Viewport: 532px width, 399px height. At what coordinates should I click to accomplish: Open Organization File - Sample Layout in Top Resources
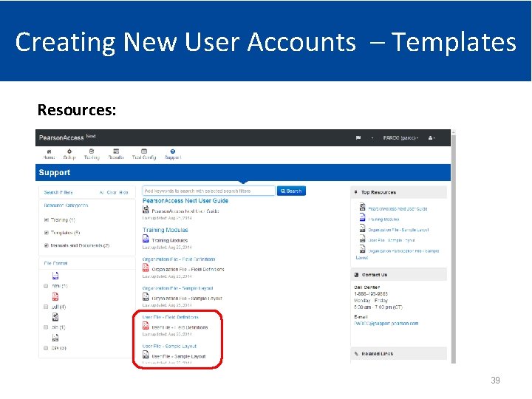(398, 230)
